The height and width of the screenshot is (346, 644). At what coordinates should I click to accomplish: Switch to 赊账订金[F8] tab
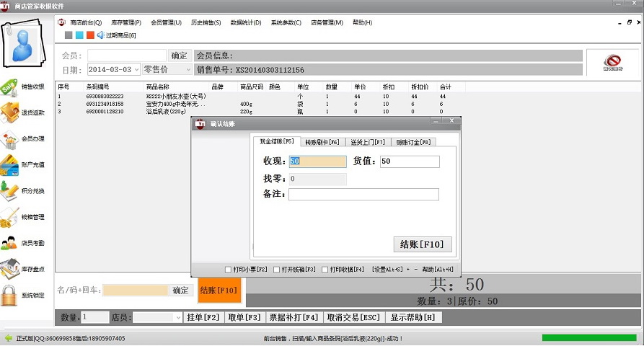pyautogui.click(x=413, y=142)
